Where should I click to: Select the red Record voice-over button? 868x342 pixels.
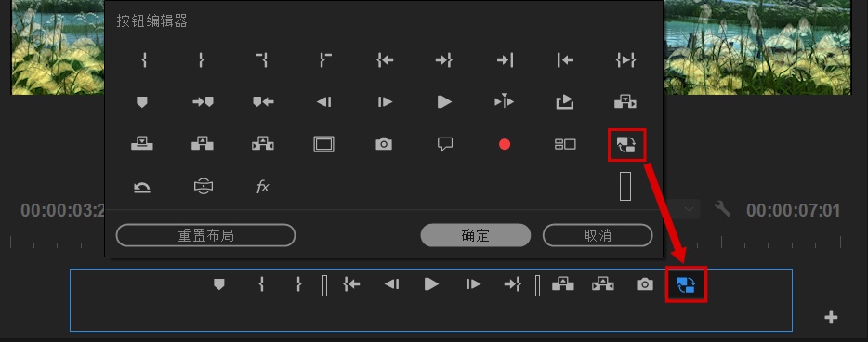point(505,144)
